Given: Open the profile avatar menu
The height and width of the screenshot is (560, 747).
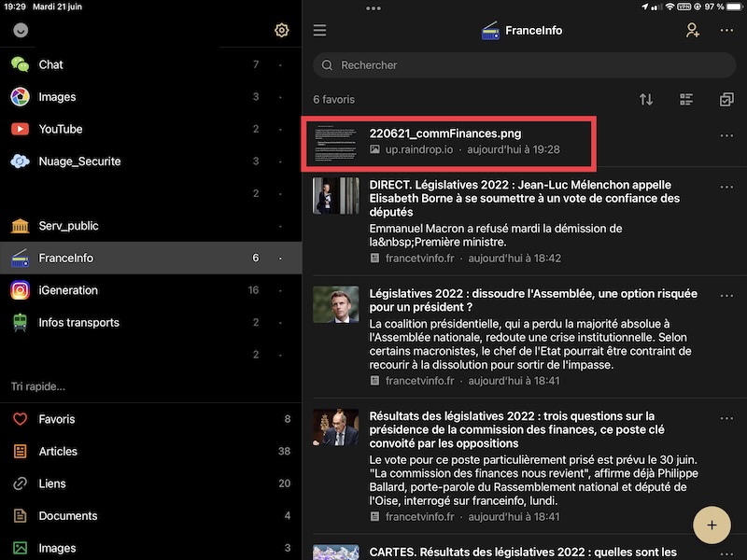Looking at the screenshot, I should 20,30.
